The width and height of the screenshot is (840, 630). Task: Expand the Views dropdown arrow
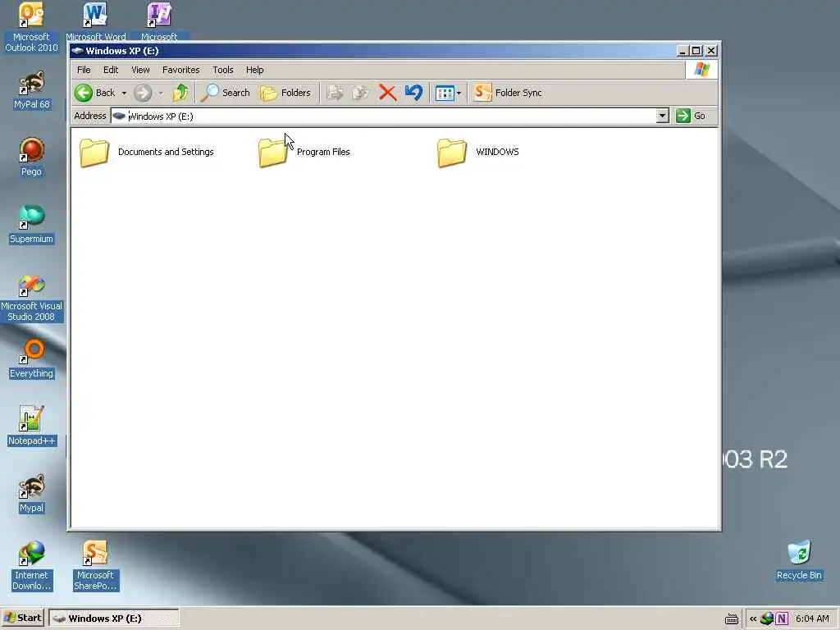[x=459, y=94]
